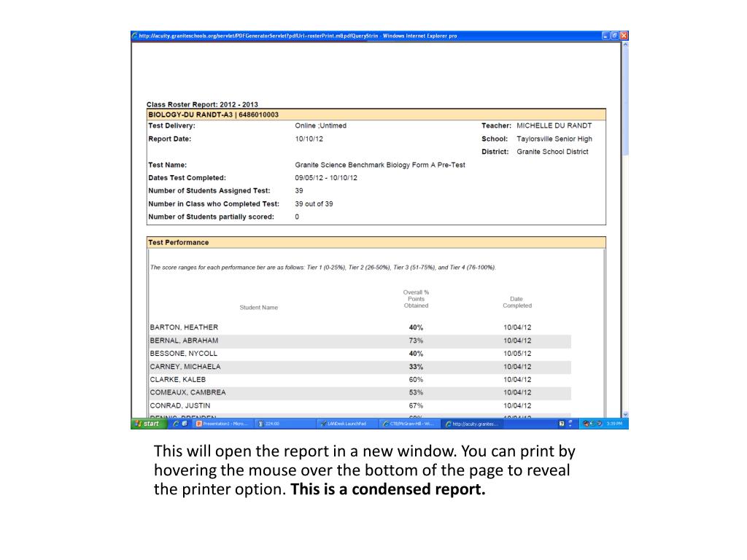Click the 60% score for Clarke
Viewport: 747px width, 560px height.
pyautogui.click(x=416, y=379)
